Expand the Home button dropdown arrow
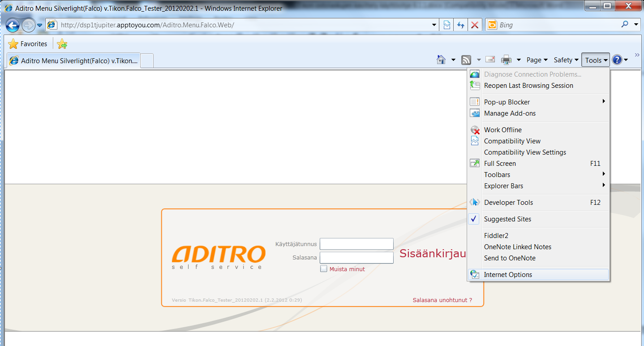 pos(453,60)
